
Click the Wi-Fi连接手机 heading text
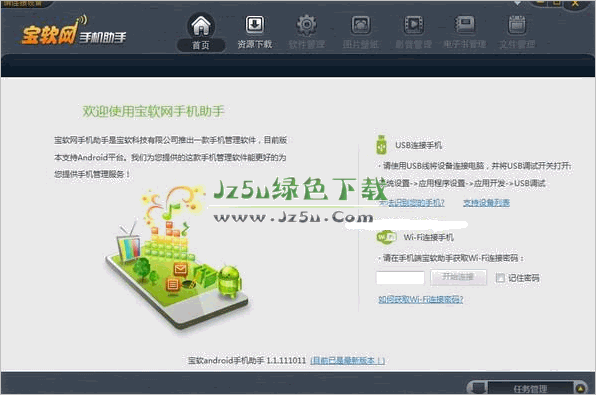tap(429, 238)
